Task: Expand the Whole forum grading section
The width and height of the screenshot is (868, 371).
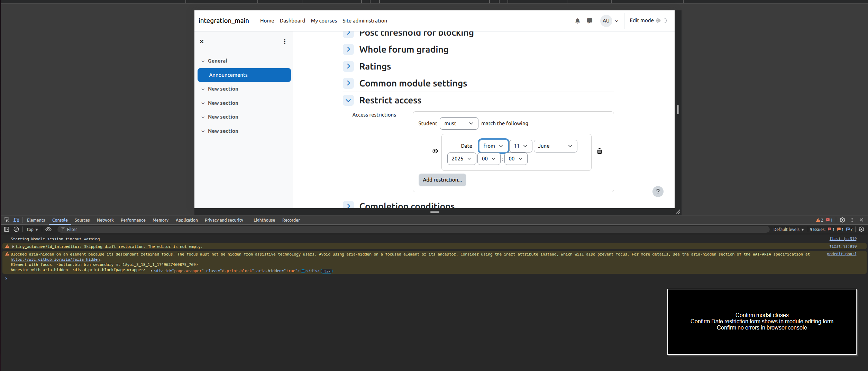Action: 348,49
